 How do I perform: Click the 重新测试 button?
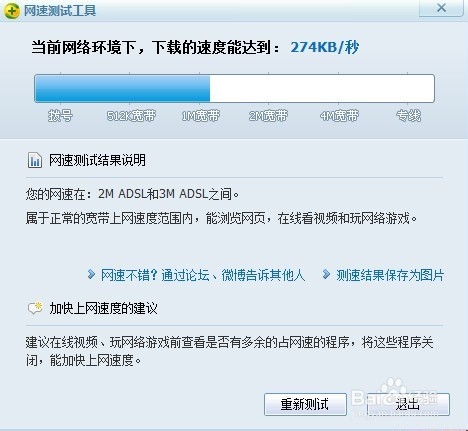point(305,404)
